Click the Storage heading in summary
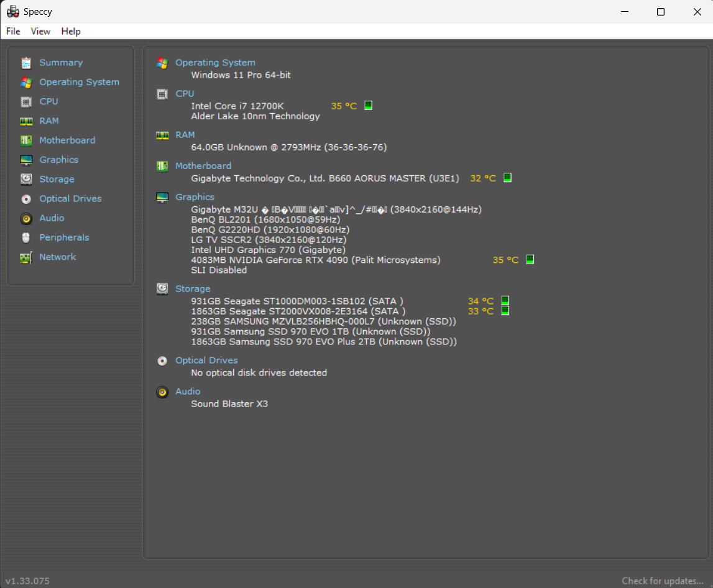The width and height of the screenshot is (713, 588). click(x=193, y=289)
